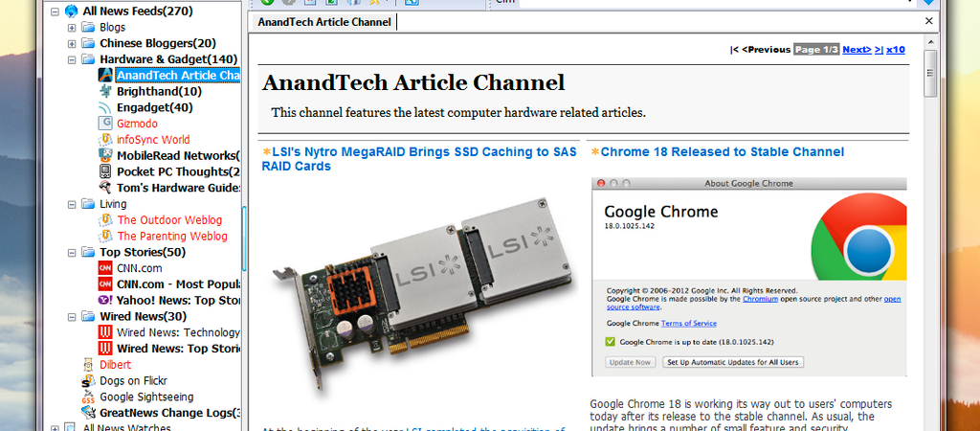Click the Yahoo! News feed icon
Screen dimensions: 980x431
coord(105,300)
